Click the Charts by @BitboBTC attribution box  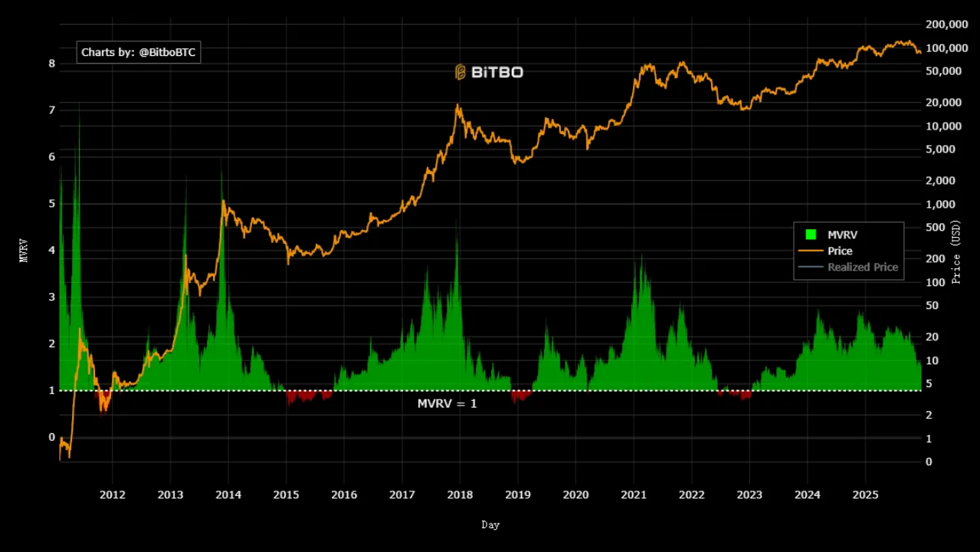tap(139, 52)
